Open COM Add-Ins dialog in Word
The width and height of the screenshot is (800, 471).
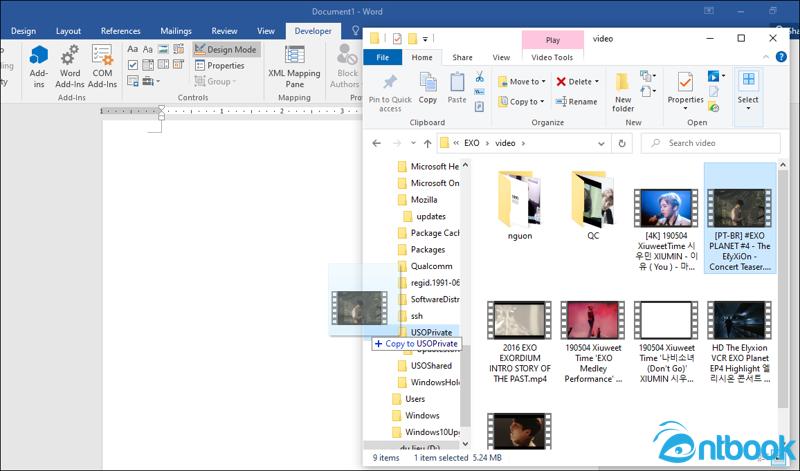(x=102, y=66)
